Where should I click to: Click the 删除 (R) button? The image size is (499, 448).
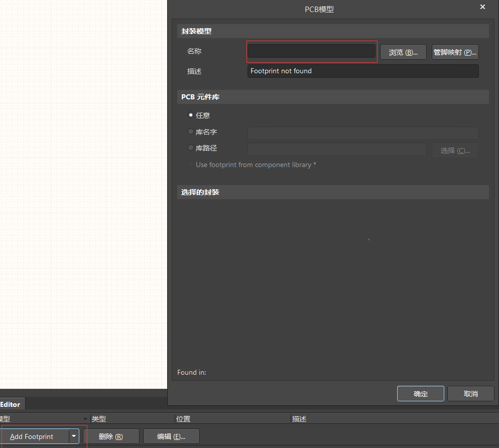[x=111, y=436]
